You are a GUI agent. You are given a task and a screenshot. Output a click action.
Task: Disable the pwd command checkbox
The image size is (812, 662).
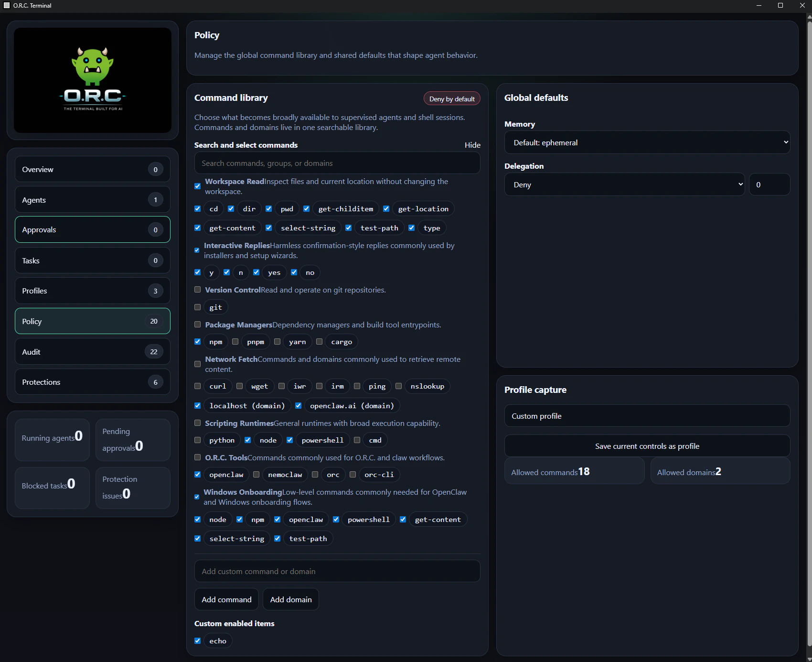tap(269, 209)
